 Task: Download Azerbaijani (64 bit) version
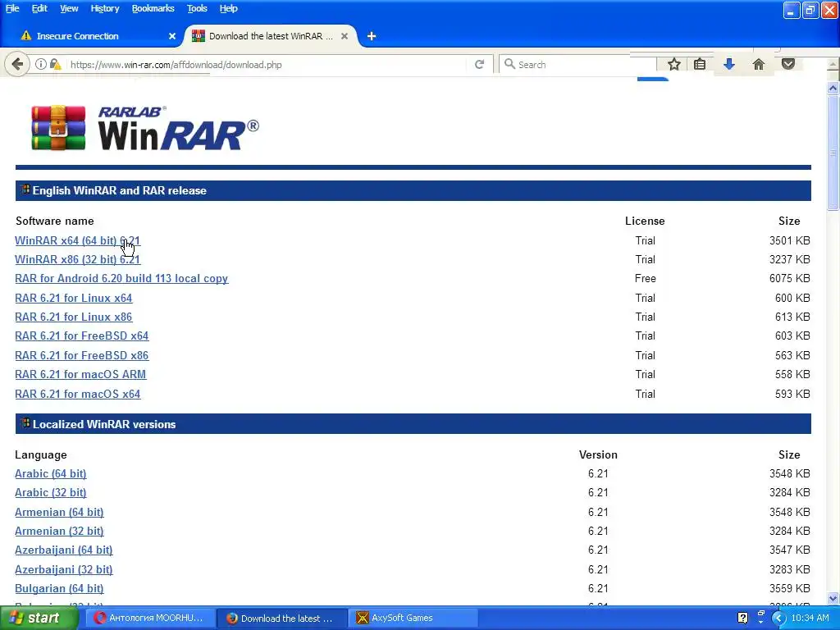coord(64,550)
